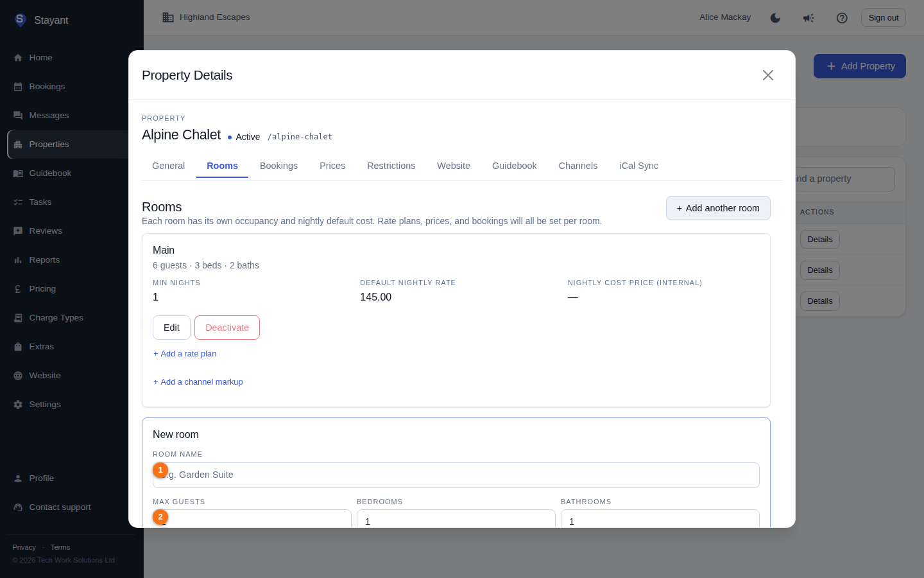Click the Stayant logo icon

pos(21,20)
